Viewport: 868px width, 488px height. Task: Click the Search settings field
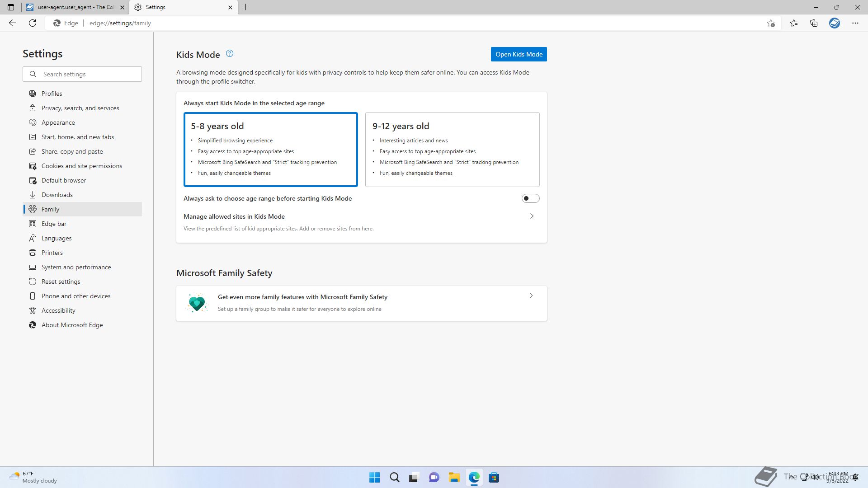[x=82, y=74]
